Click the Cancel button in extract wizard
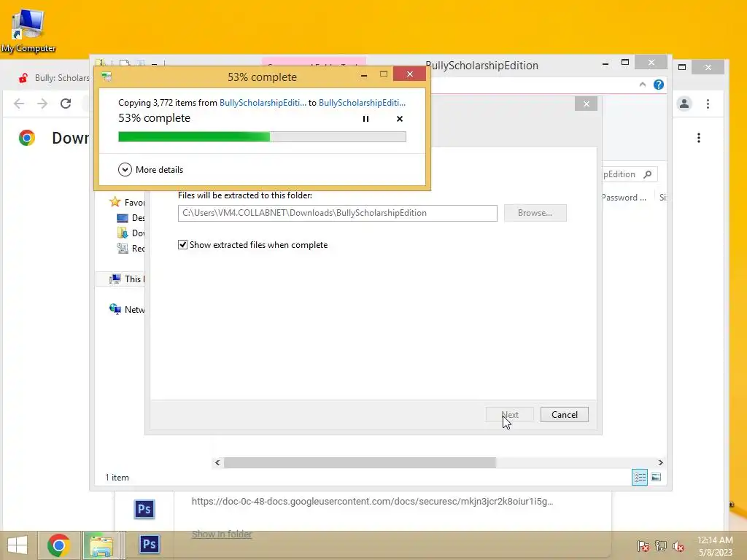 tap(565, 415)
